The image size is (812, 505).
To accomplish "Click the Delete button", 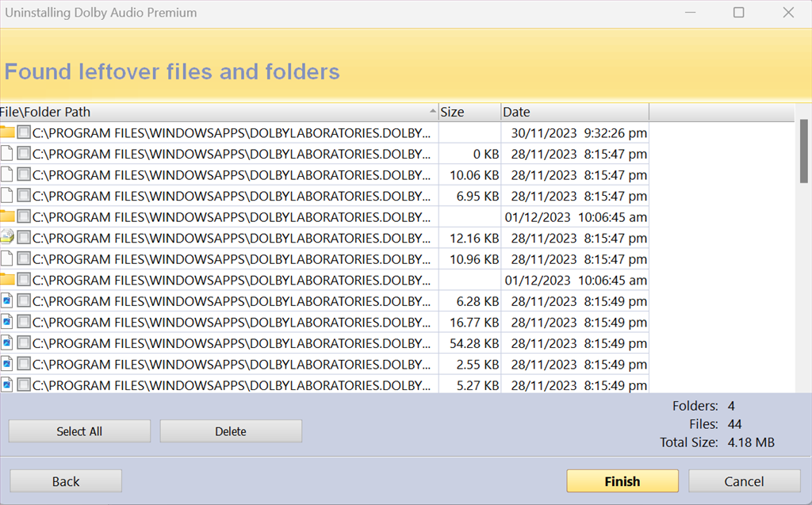I will click(231, 431).
